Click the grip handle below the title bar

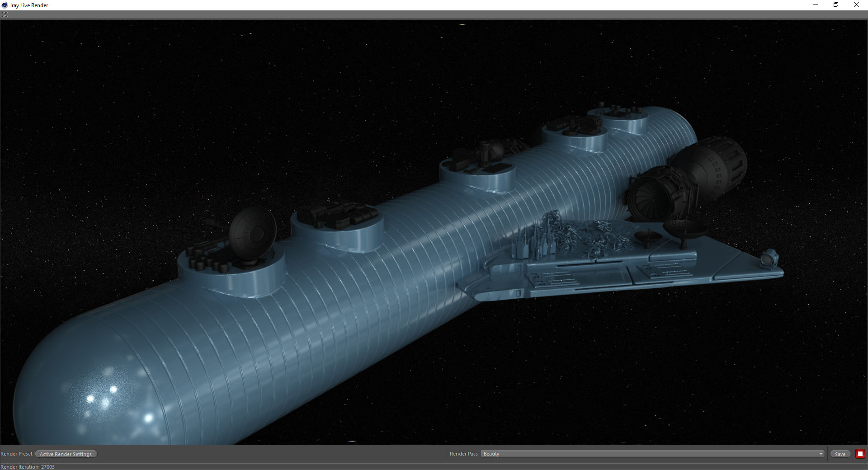pos(5,15)
